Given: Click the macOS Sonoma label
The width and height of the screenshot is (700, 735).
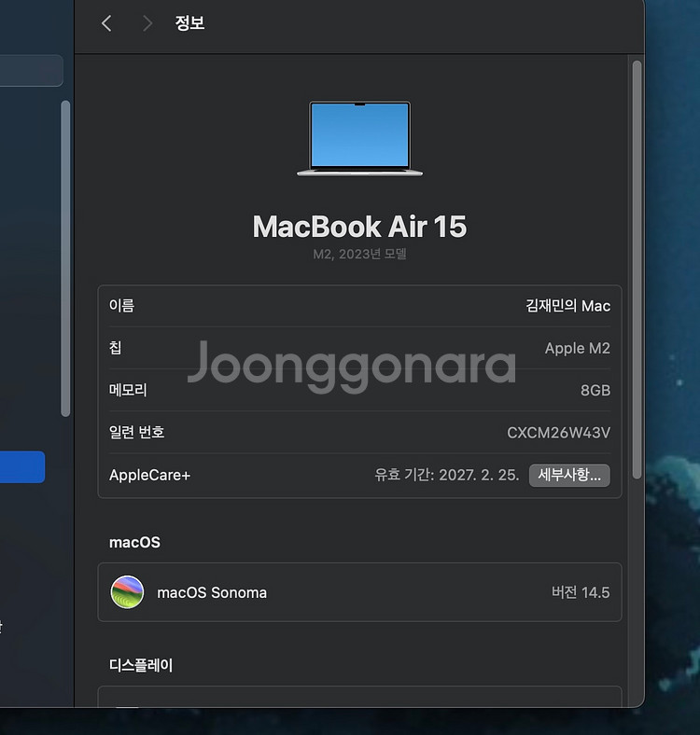Looking at the screenshot, I should tap(212, 592).
